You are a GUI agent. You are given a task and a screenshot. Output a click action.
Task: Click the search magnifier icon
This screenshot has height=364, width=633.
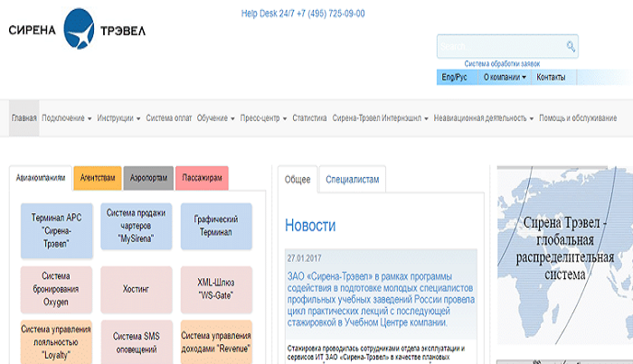pyautogui.click(x=571, y=46)
